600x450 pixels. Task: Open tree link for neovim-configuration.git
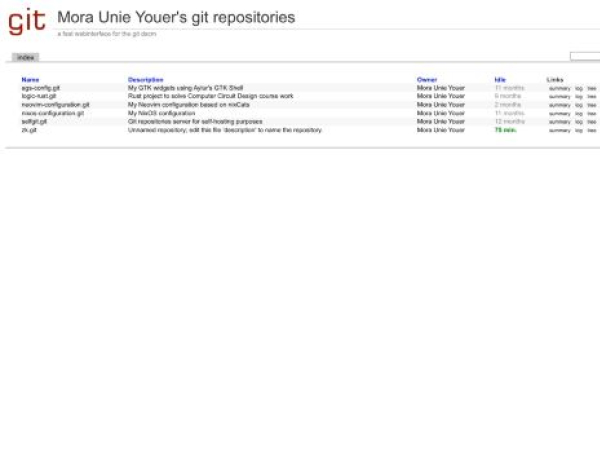(x=591, y=104)
